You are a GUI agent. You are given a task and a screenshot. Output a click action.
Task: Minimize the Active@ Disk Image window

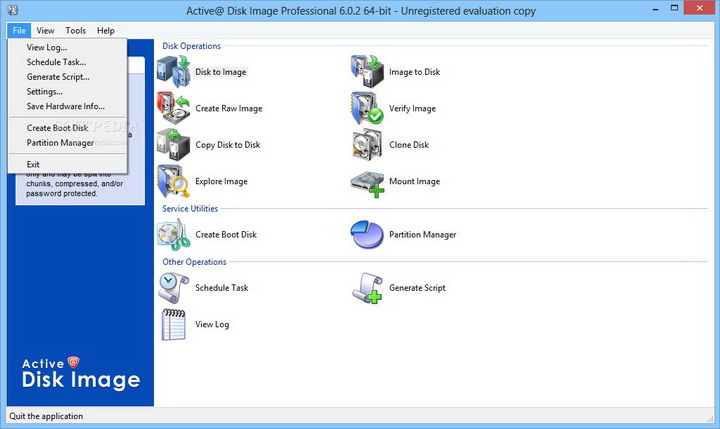[655, 8]
